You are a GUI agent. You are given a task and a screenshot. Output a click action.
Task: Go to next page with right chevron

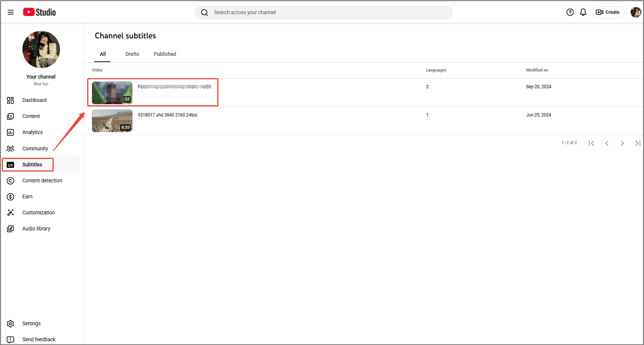pyautogui.click(x=622, y=143)
